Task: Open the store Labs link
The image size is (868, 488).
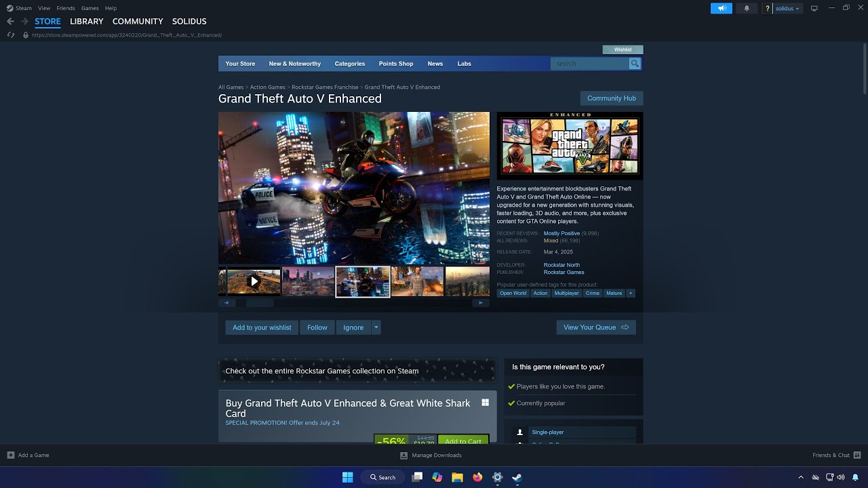Action: (464, 64)
